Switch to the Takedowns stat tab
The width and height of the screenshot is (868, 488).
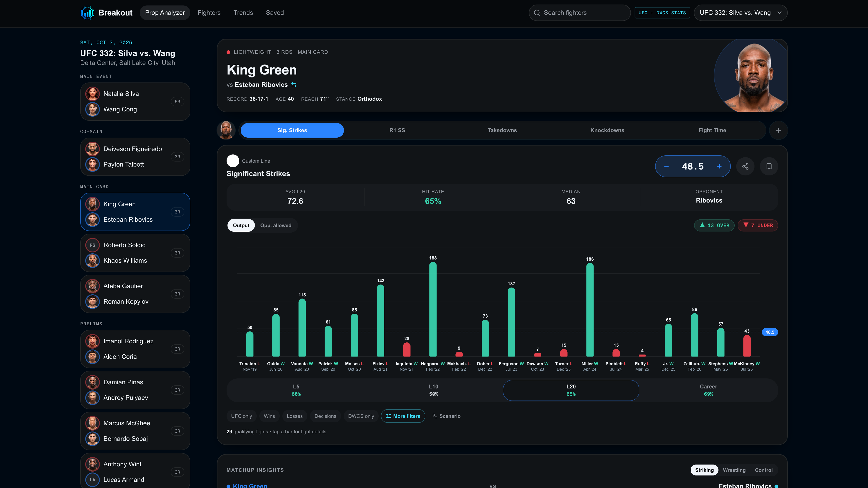point(502,130)
